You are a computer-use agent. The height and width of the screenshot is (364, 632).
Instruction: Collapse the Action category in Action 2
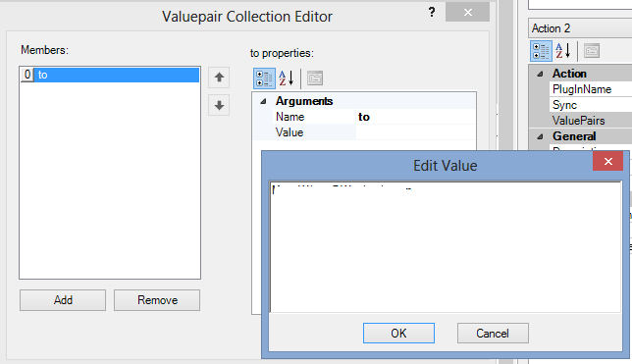540,74
